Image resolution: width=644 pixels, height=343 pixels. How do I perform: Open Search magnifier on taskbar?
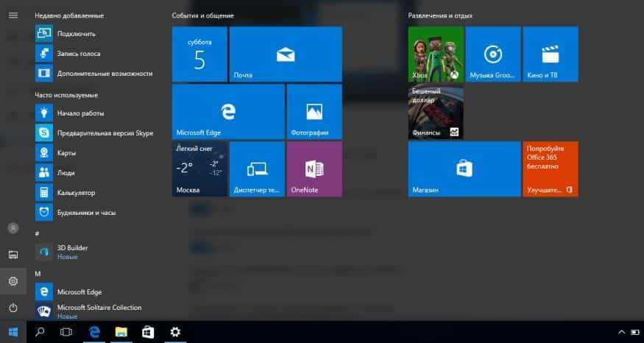tap(40, 332)
